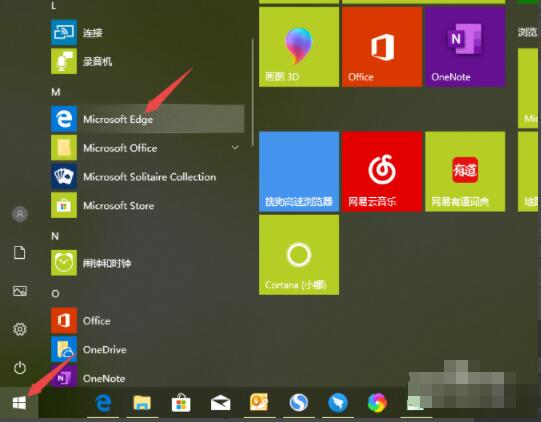Open the colorful pinwheel taskbar app
541x422 pixels.
pos(377,403)
